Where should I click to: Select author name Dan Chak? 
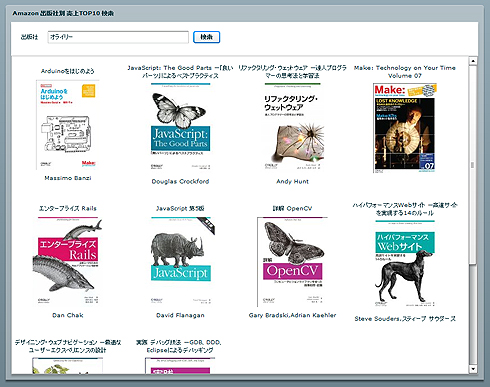[68, 315]
